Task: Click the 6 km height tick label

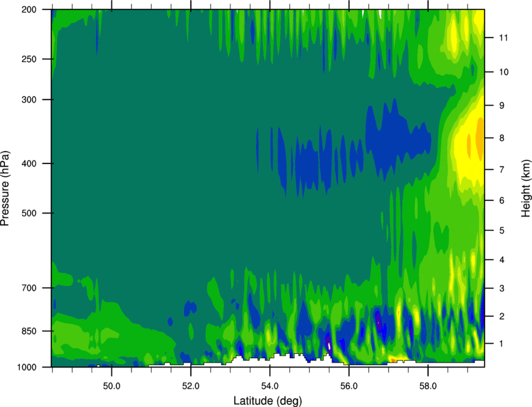Action: 502,200
